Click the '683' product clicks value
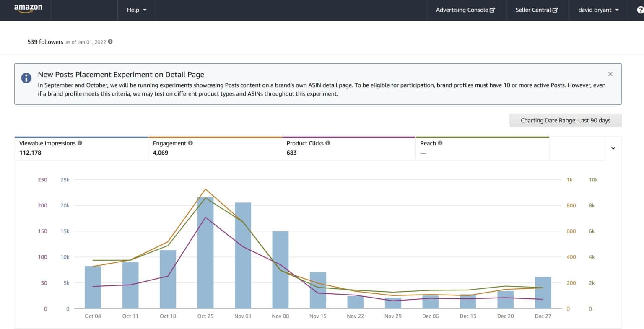 tap(291, 153)
